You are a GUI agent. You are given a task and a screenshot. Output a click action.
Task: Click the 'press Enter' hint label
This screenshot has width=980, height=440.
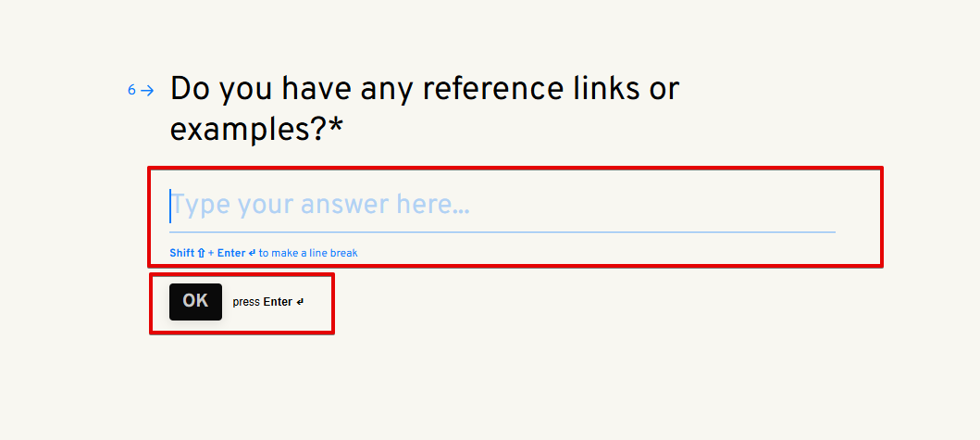point(267,302)
